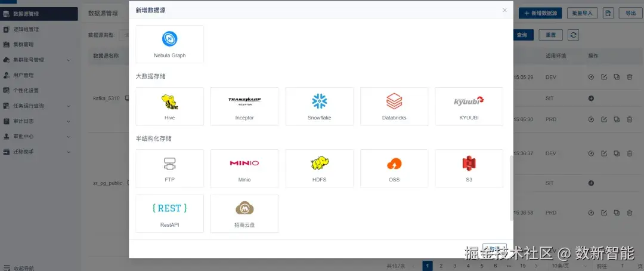Image resolution: width=644 pixels, height=271 pixels.
Task: Close the 新增数据源 dialog with X
Action: click(x=505, y=10)
